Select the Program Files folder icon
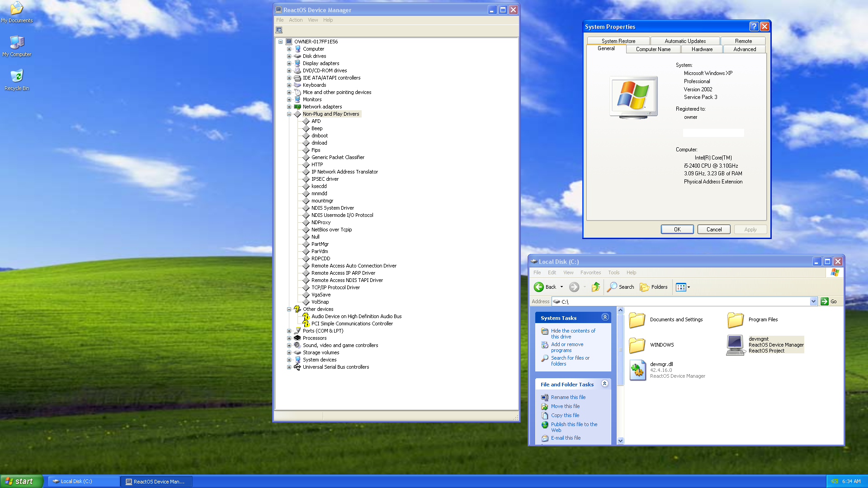 click(736, 320)
